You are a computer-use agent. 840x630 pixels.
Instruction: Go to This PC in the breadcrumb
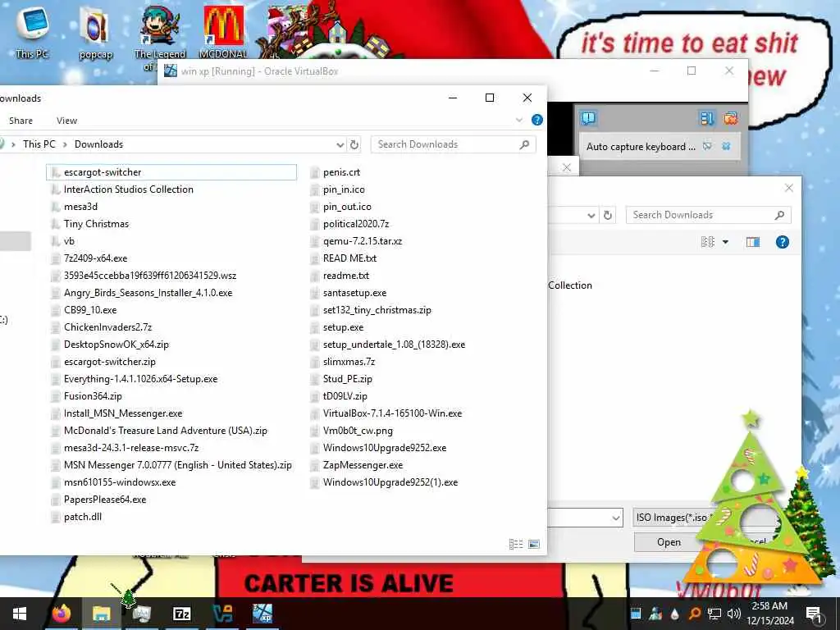39,144
